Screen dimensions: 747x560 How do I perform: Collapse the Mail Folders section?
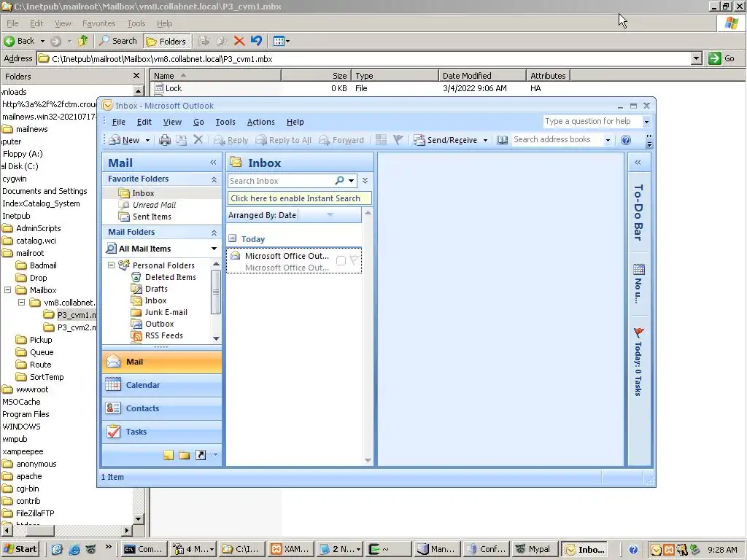214,233
